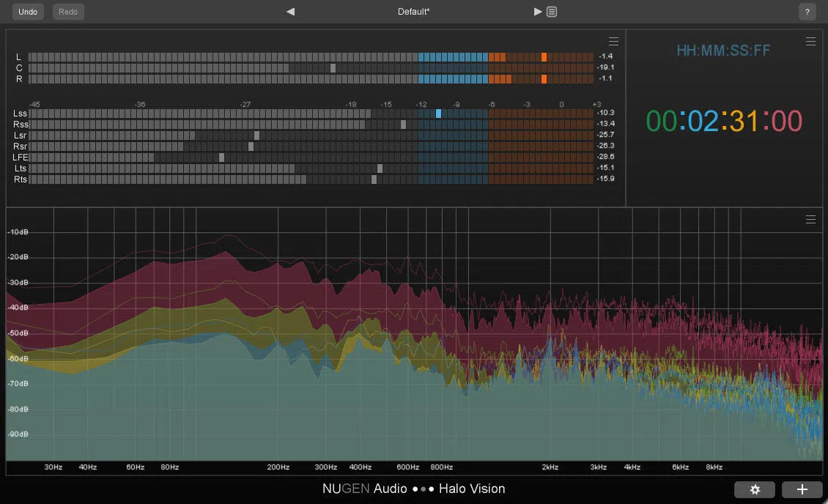
Task: Click the Undo button
Action: pos(27,12)
